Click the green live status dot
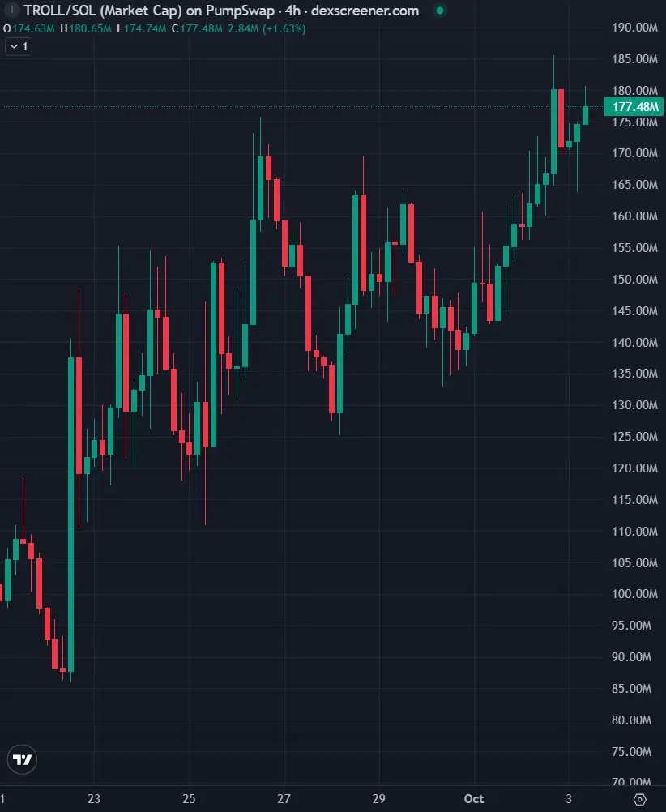The image size is (666, 812). tap(440, 11)
